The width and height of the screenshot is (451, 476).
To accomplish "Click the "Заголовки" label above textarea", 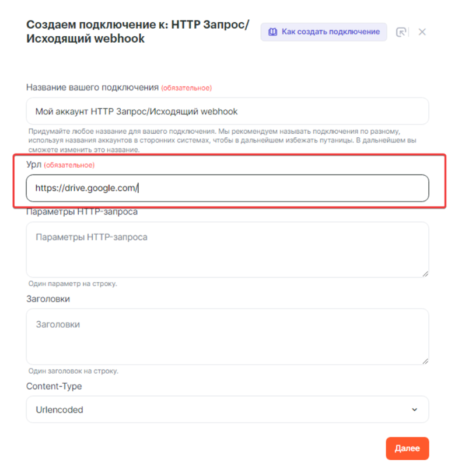I will 48,298.
